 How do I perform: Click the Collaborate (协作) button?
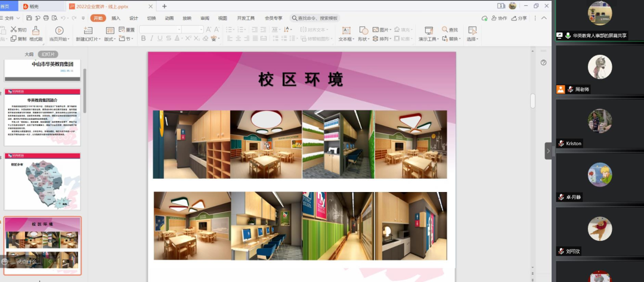499,18
